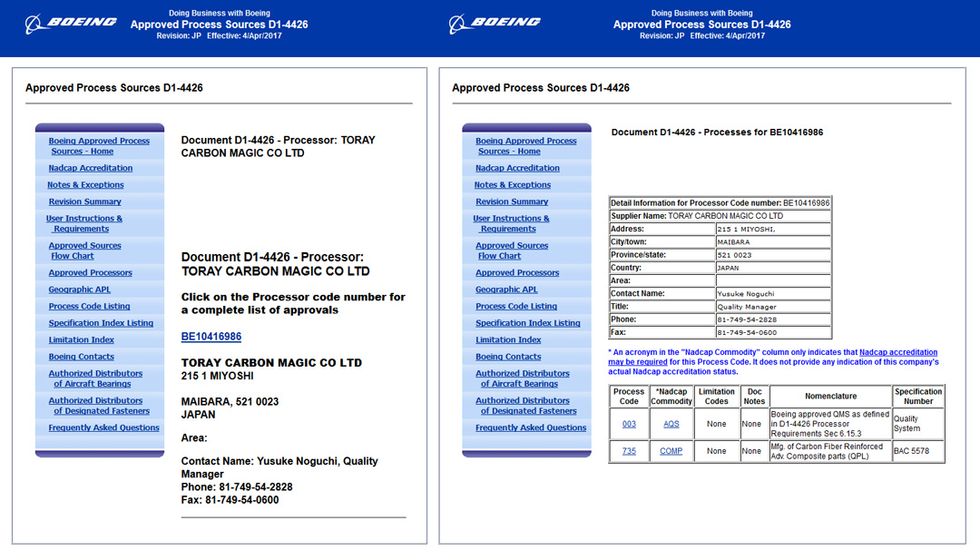The height and width of the screenshot is (560, 980).
Task: Open Process Code Listing in right page sidebar
Action: point(516,306)
